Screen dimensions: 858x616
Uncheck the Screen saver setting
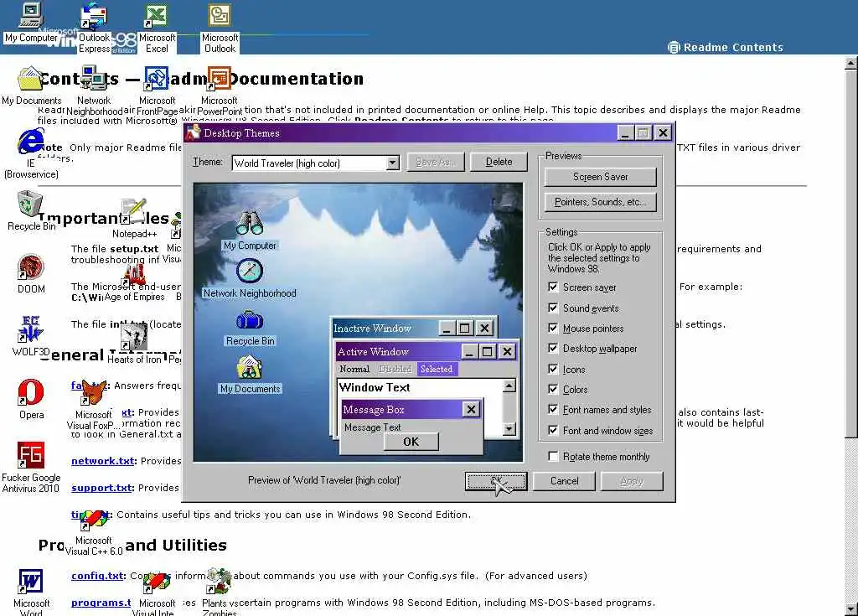tap(553, 287)
